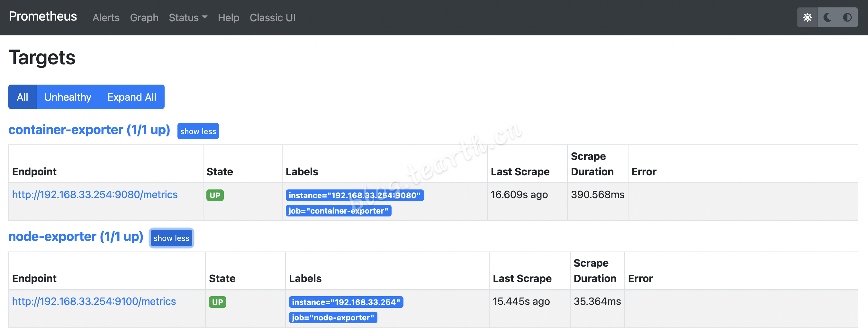Click Expand All button
Screen dimensions: 868x330
[x=132, y=97]
